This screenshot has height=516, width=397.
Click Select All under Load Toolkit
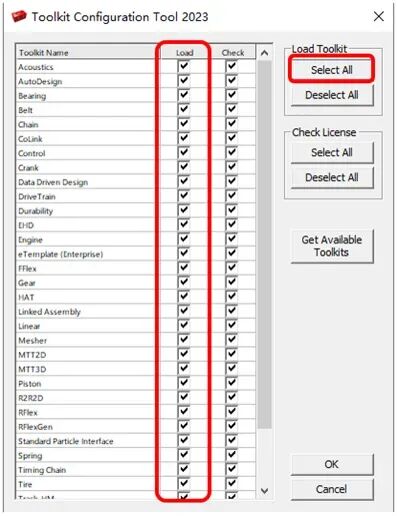332,70
